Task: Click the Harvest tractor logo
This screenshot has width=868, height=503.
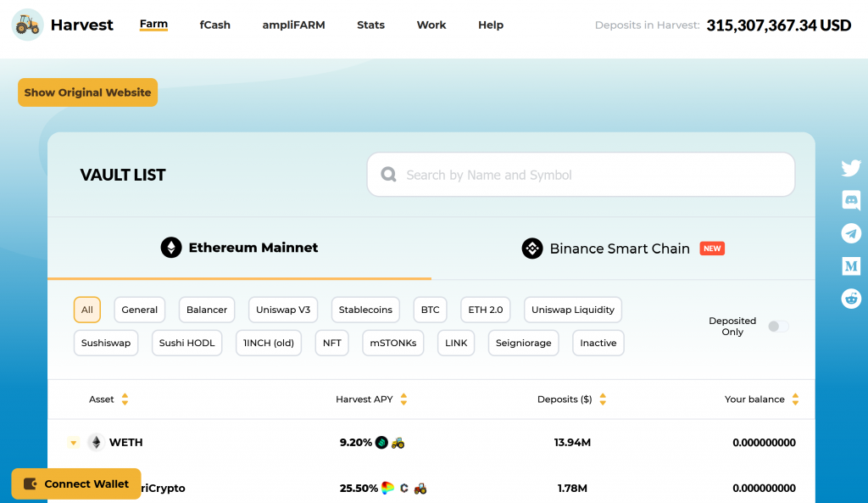Action: pos(27,25)
